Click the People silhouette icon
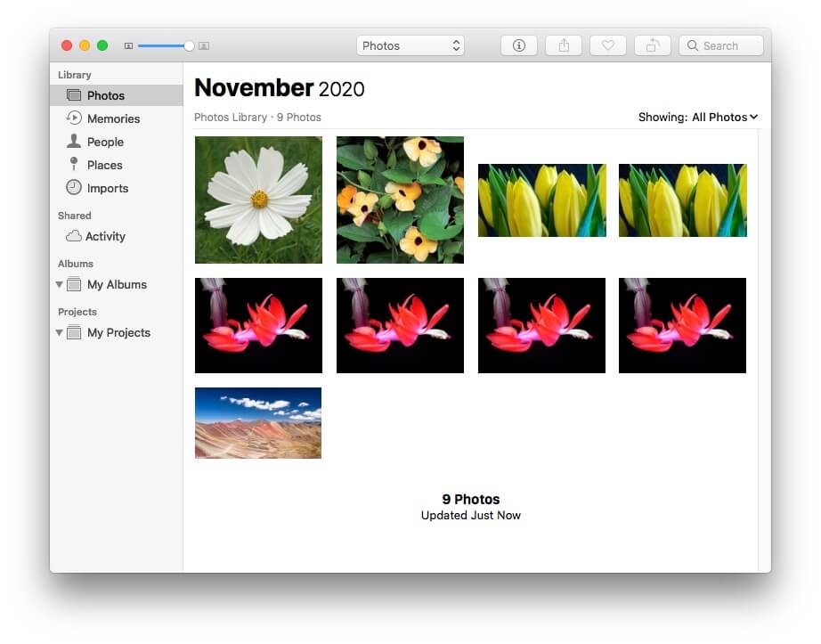This screenshot has height=644, width=821. (74, 141)
